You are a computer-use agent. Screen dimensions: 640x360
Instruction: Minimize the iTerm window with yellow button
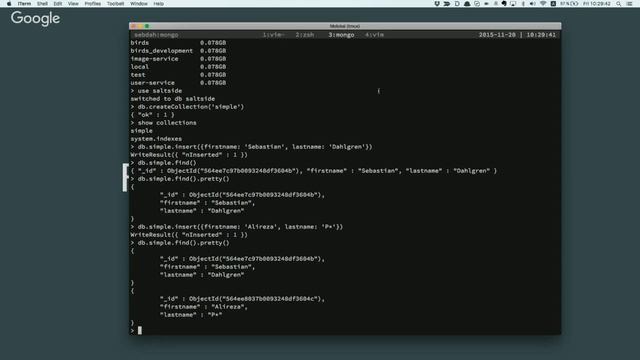pos(140,26)
